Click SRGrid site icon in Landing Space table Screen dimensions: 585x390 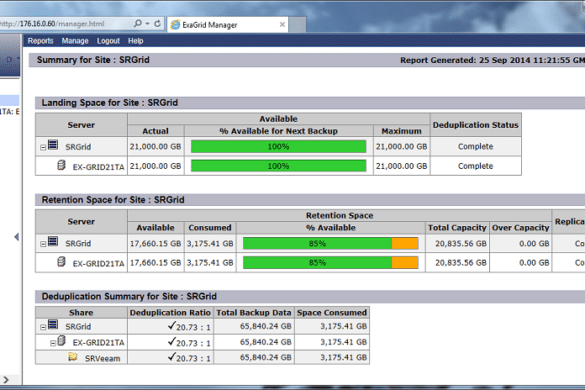click(53, 145)
